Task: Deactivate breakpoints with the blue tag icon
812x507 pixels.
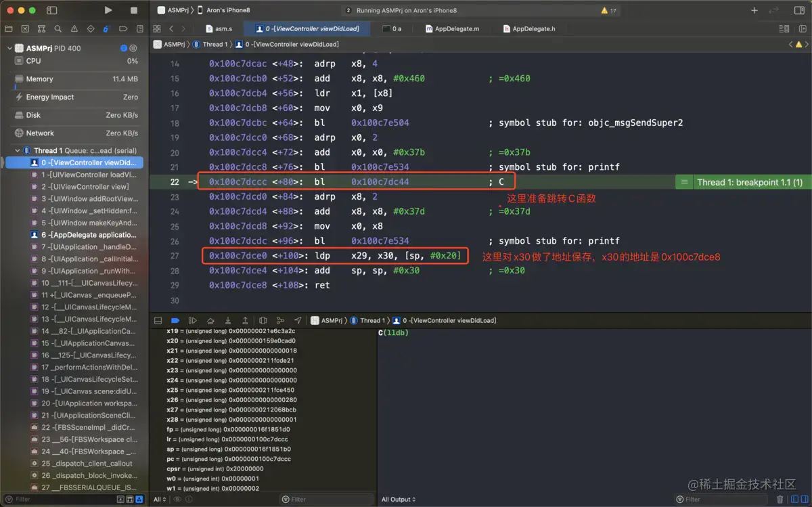Action: point(175,320)
